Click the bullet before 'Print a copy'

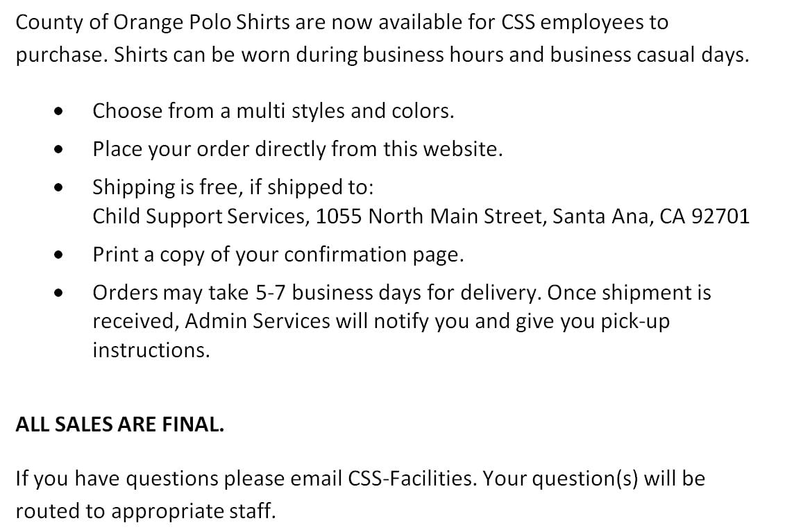click(x=59, y=255)
